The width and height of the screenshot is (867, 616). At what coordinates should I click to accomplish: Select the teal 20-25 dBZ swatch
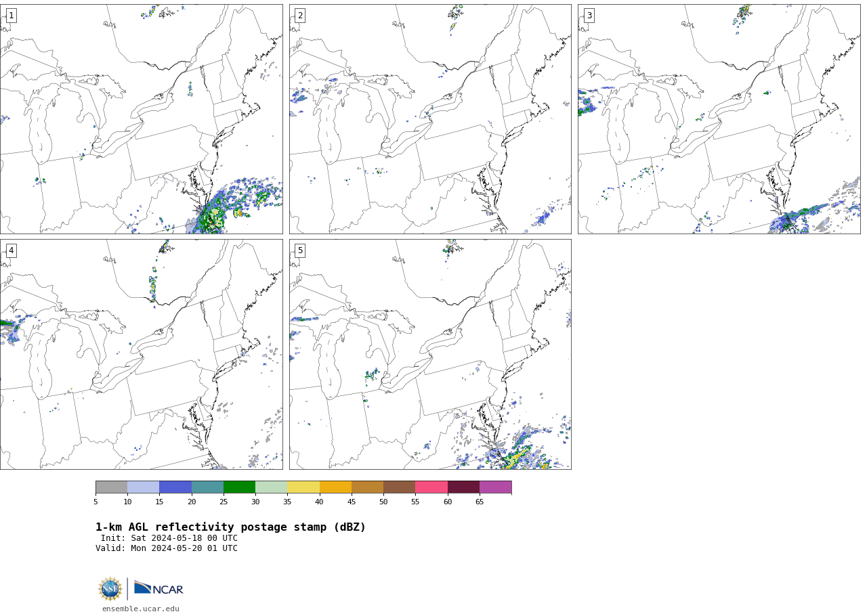point(207,487)
